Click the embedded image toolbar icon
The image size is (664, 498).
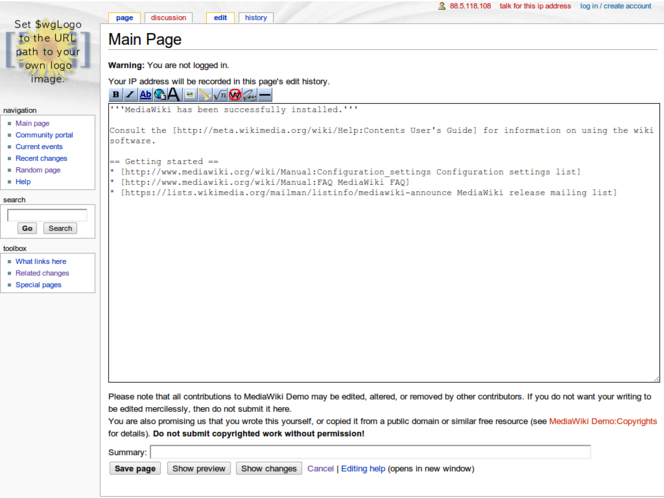(x=190, y=95)
